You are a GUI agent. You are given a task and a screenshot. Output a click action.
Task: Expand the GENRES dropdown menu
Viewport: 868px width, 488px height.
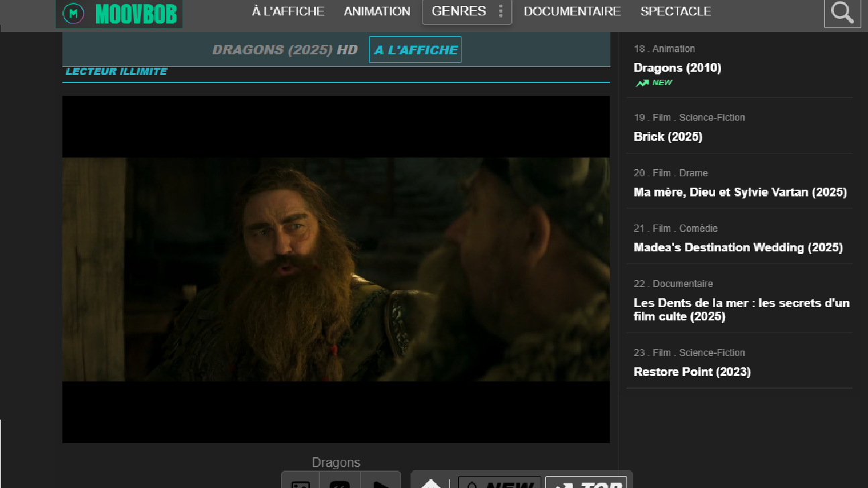point(466,11)
